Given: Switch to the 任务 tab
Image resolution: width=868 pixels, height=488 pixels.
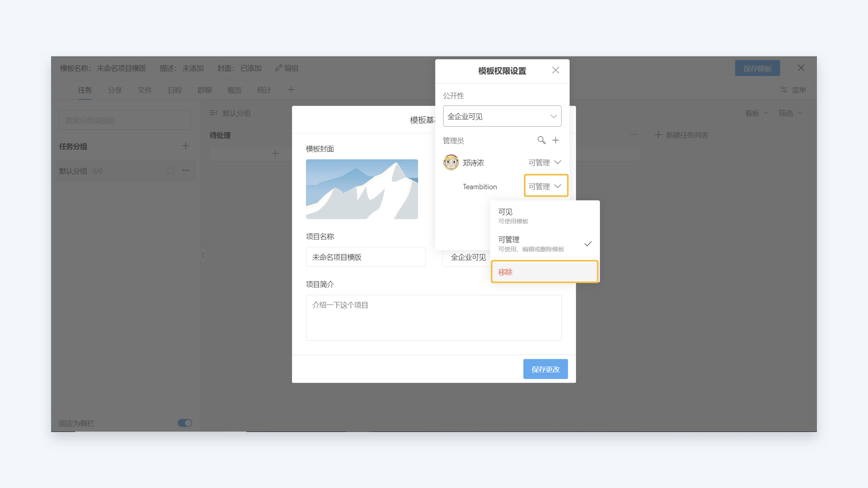Looking at the screenshot, I should [x=85, y=90].
